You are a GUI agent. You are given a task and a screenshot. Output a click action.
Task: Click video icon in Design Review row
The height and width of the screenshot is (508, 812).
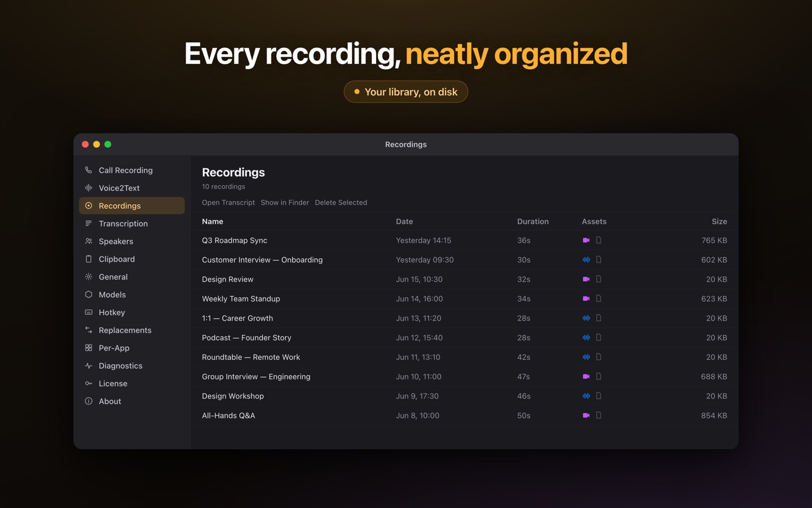pyautogui.click(x=586, y=279)
